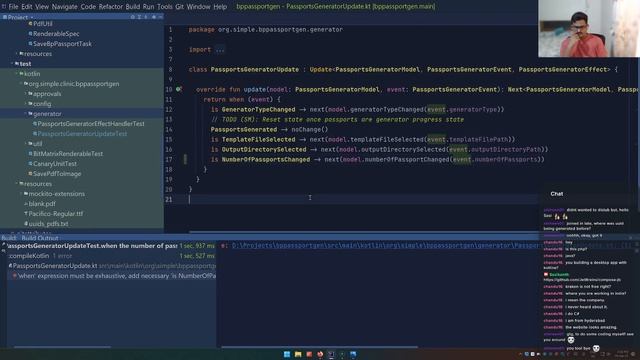Viewport: 640px width, 360px height.
Task: Open the Window menu
Action: pyautogui.click(x=198, y=7)
